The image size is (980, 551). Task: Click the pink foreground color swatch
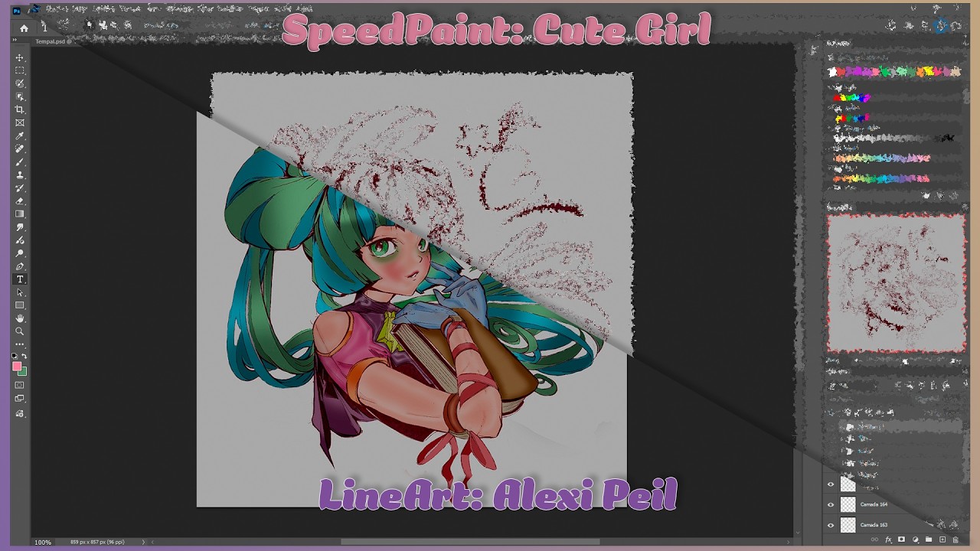[17, 367]
